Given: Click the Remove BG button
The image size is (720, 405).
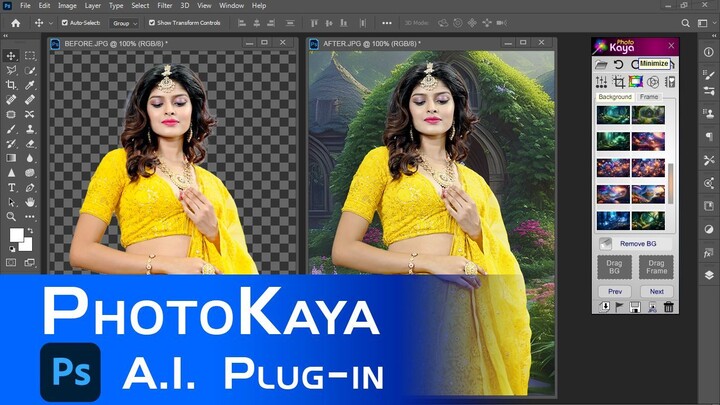Looking at the screenshot, I should pyautogui.click(x=635, y=244).
